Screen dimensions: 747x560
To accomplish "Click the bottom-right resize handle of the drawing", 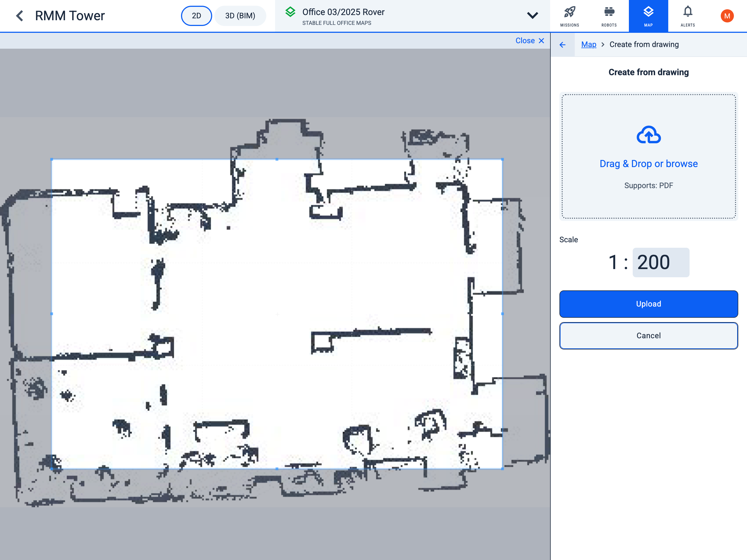I will [x=503, y=469].
